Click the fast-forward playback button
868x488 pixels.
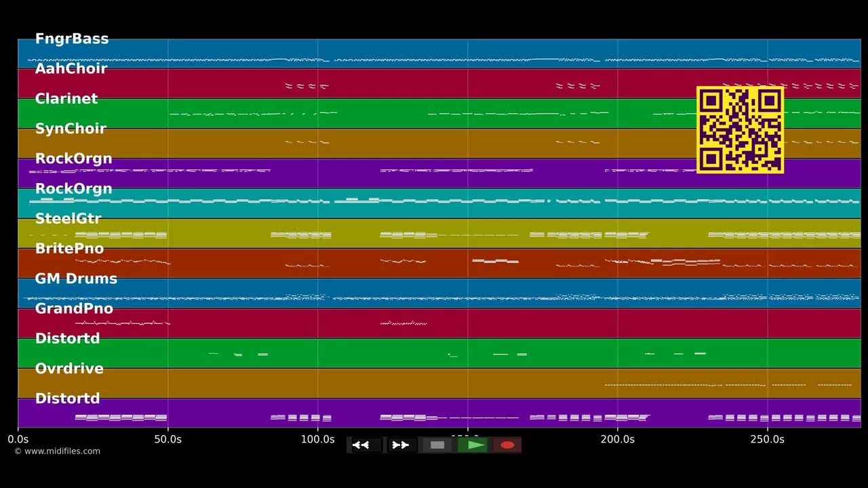tap(401, 445)
